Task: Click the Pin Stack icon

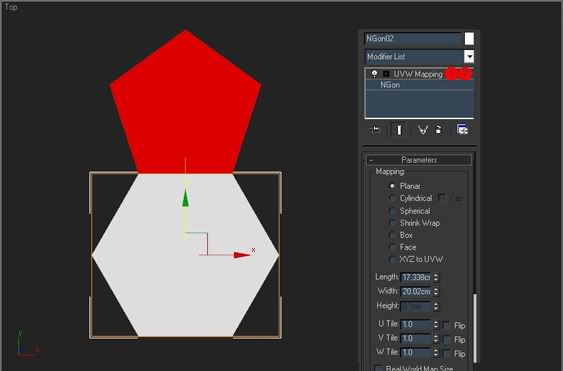Action: tap(374, 130)
